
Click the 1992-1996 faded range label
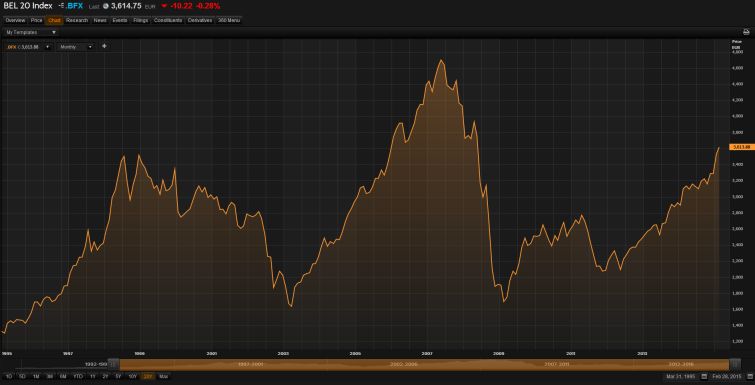(x=95, y=364)
